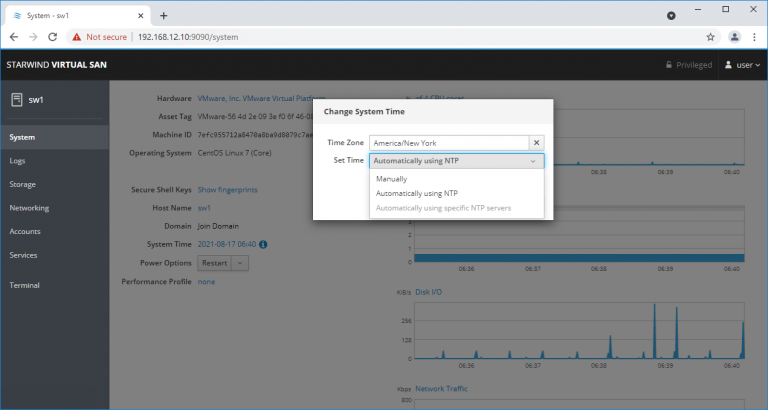
Task: Open the Chrome profile avatar icon
Action: click(734, 37)
